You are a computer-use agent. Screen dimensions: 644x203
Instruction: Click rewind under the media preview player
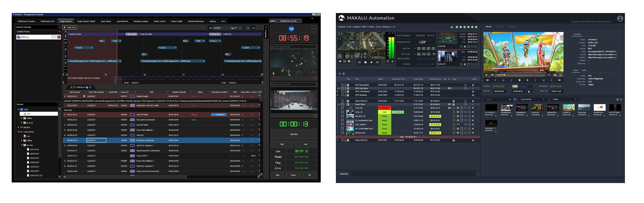(487, 80)
